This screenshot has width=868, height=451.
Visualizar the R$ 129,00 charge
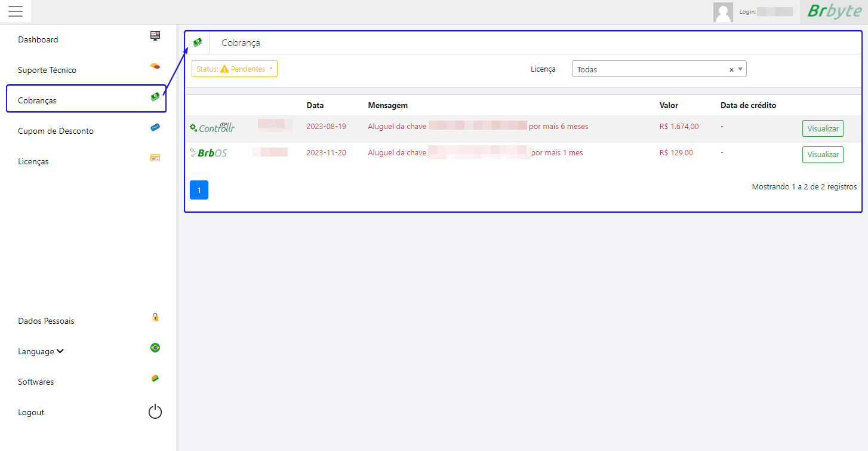(x=823, y=154)
